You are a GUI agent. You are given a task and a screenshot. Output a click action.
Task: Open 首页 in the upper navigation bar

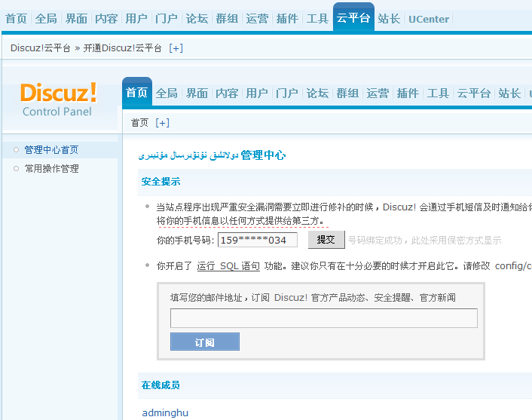(16, 19)
